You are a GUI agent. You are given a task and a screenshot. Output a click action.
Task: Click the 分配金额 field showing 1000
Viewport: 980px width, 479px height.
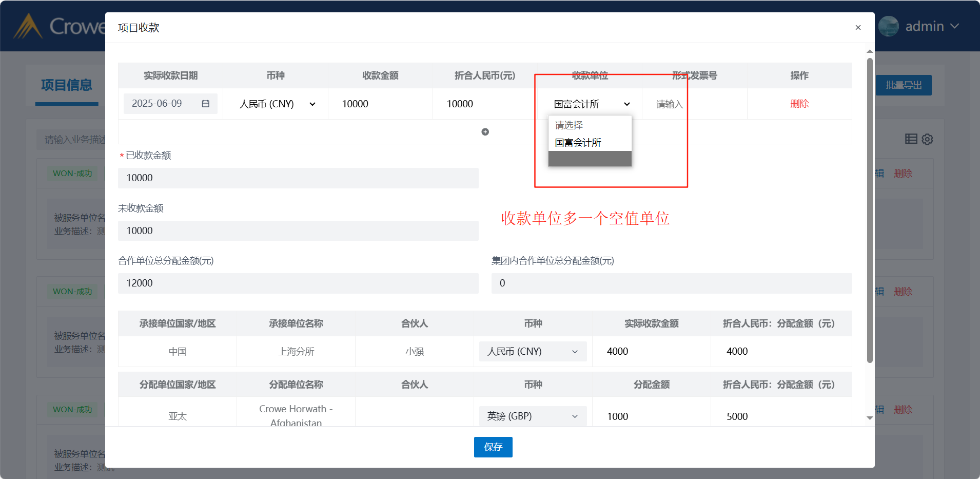point(652,416)
